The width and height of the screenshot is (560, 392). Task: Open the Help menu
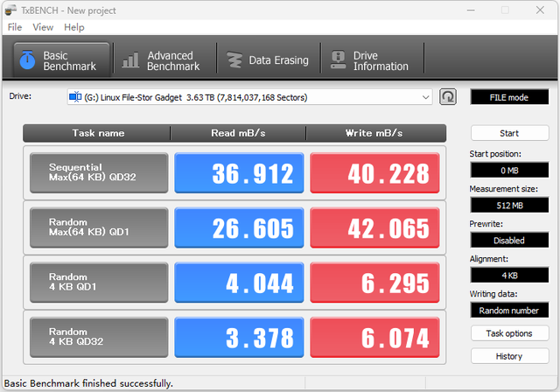pos(74,27)
